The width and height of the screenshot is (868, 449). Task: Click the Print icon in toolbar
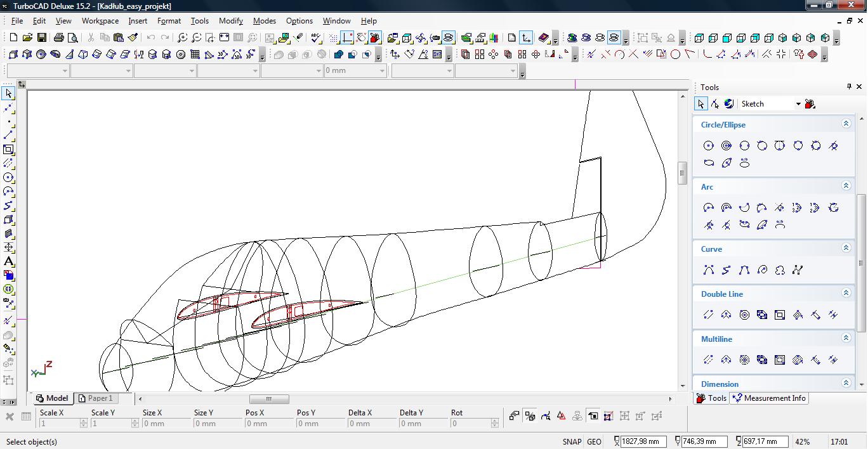59,38
